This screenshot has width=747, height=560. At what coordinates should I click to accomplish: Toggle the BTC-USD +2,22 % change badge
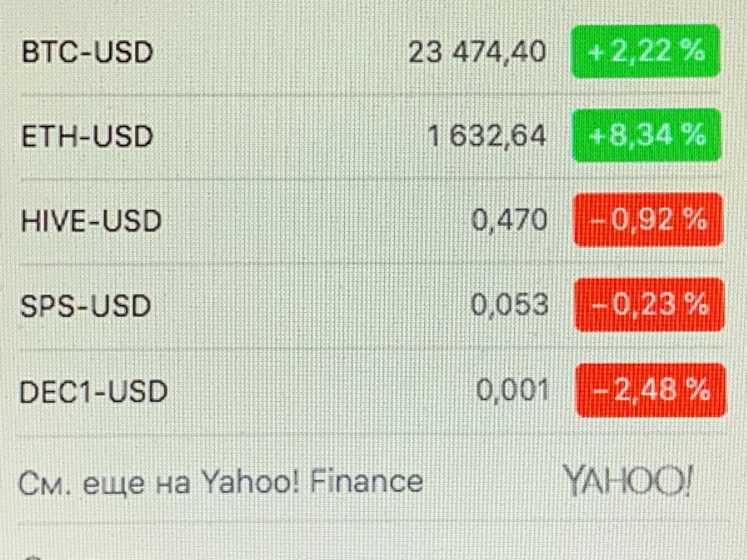[x=645, y=51]
